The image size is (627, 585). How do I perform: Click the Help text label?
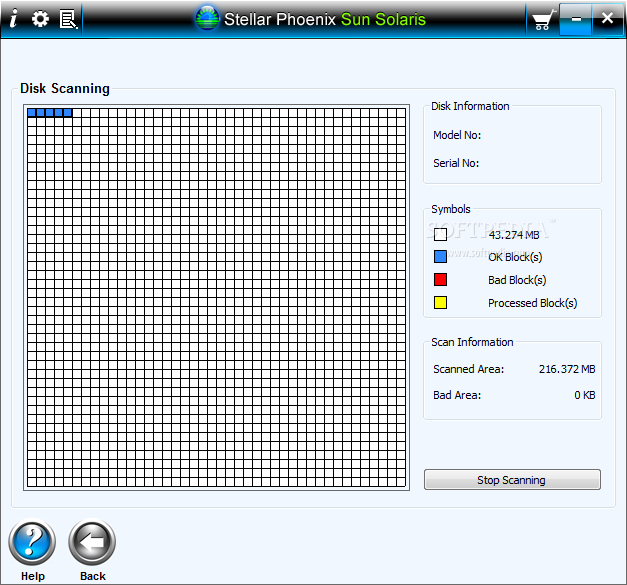pos(33,576)
